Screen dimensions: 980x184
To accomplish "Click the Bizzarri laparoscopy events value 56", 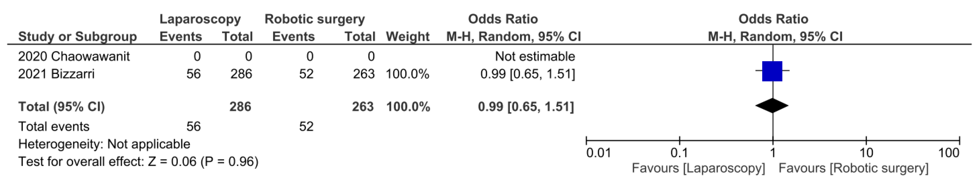I will [193, 74].
